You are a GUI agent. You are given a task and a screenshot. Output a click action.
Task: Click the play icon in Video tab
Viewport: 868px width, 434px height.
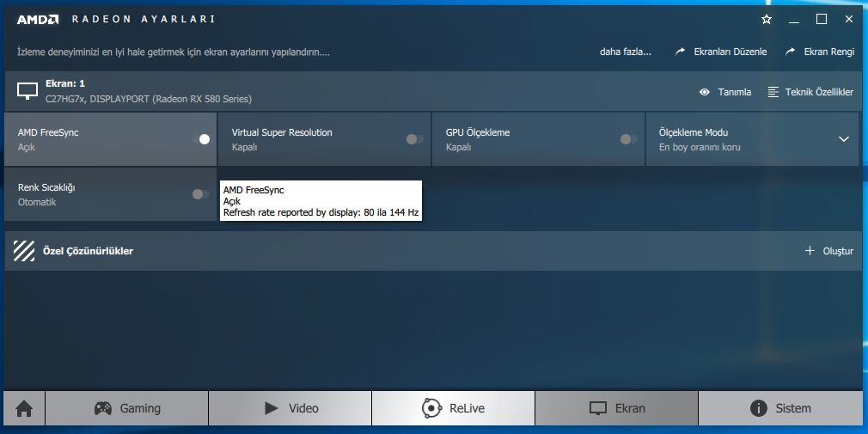[x=272, y=408]
